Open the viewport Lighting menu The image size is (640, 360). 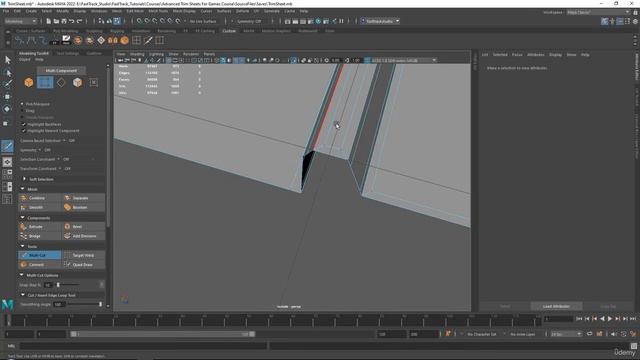click(156, 54)
